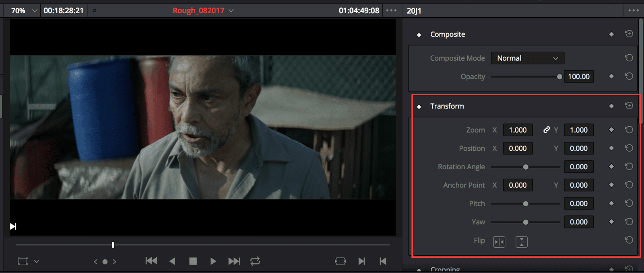Click the Anchor Point Y value field
Viewport: 644px width, 273px height.
[579, 185]
